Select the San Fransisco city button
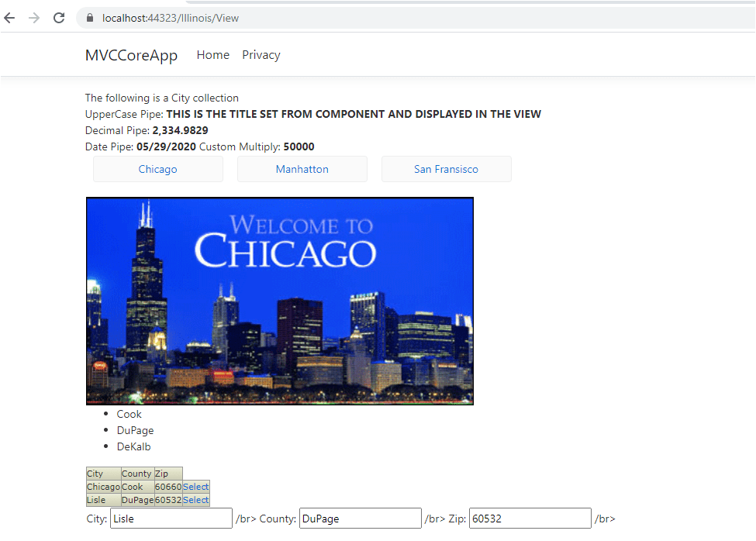756x541 pixels. 446,169
